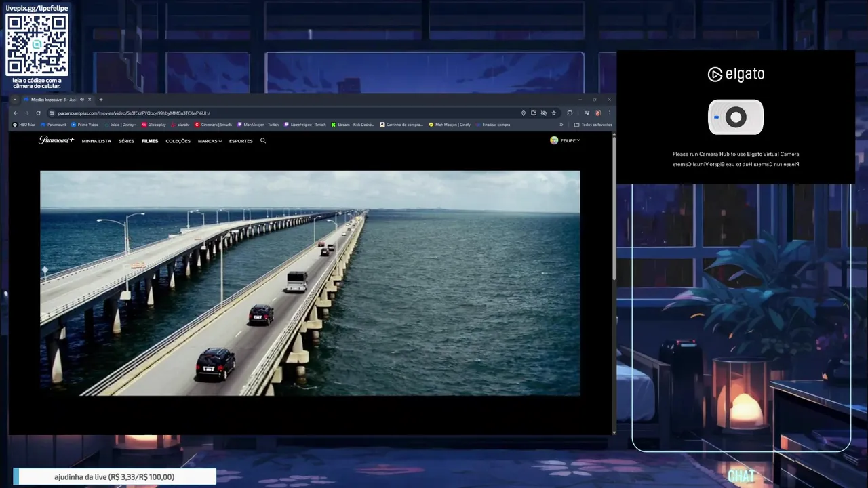Open the LipeeFelipee - Twitch bookmark

pos(305,125)
